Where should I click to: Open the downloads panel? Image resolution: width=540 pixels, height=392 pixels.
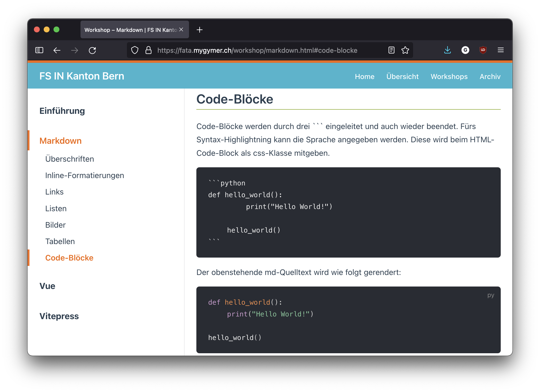[x=447, y=50]
